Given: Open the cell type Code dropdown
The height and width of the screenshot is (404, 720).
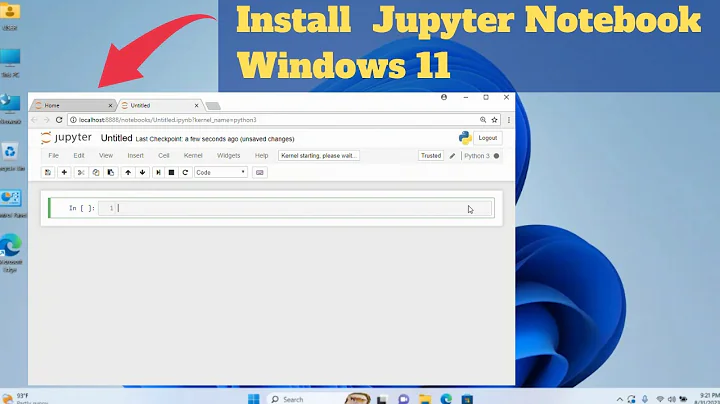Looking at the screenshot, I should (221, 173).
